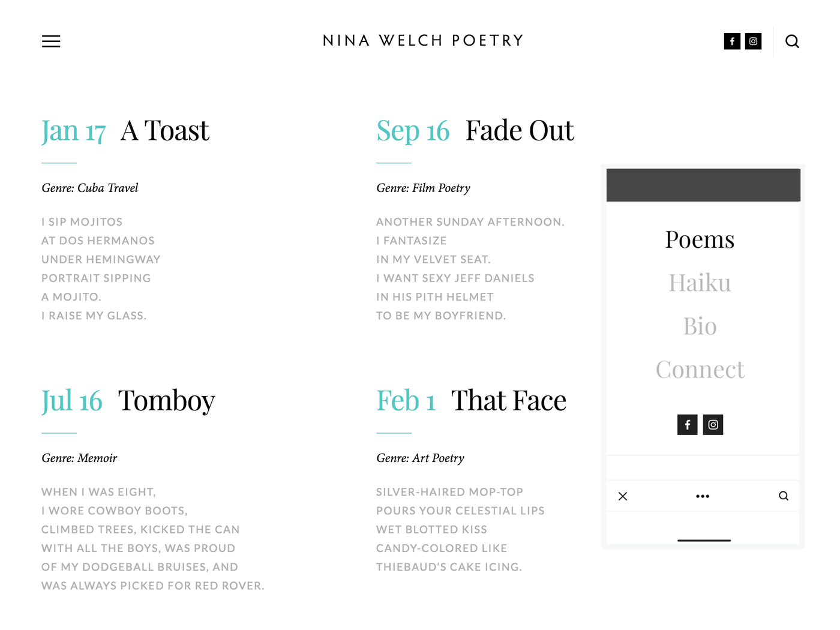The width and height of the screenshot is (840, 630).
Task: Click the Instagram icon in the header
Action: [x=753, y=41]
